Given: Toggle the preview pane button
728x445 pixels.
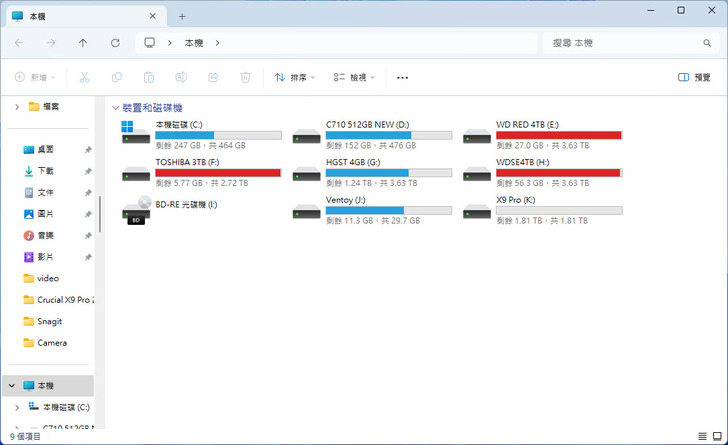Looking at the screenshot, I should [694, 77].
